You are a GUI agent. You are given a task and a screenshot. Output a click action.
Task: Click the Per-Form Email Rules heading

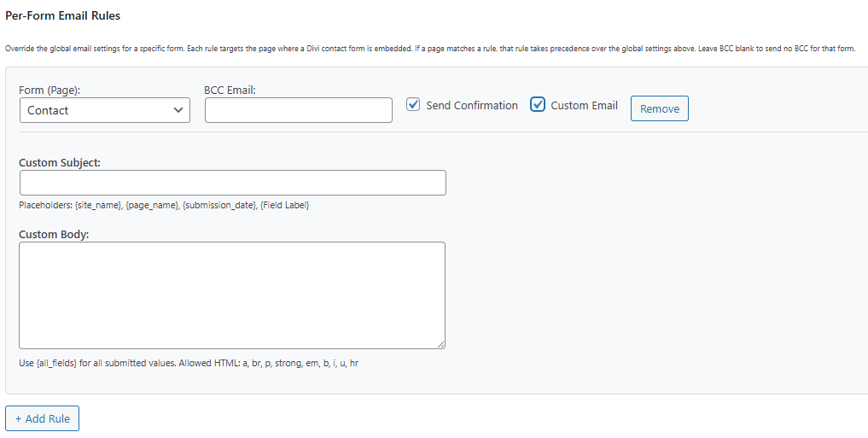coord(62,16)
